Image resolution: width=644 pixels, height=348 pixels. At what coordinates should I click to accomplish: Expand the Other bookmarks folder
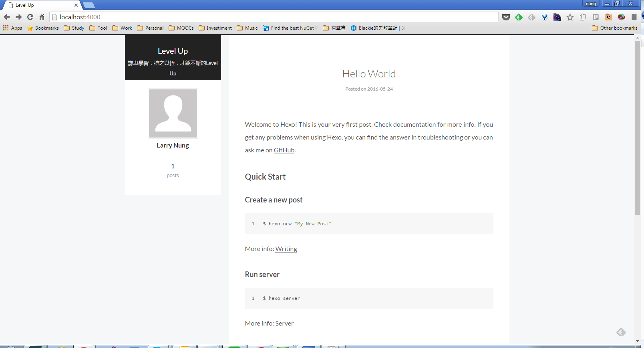pyautogui.click(x=614, y=28)
